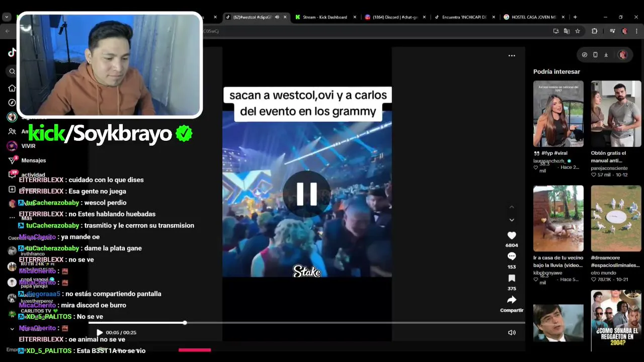
Task: Click the upload plus icon in sidebar
Action: click(12, 190)
